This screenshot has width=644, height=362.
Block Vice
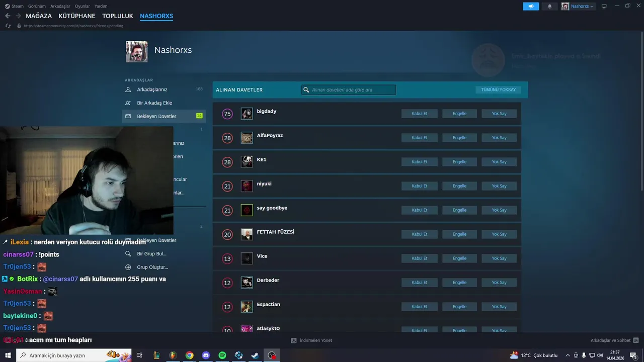click(459, 258)
